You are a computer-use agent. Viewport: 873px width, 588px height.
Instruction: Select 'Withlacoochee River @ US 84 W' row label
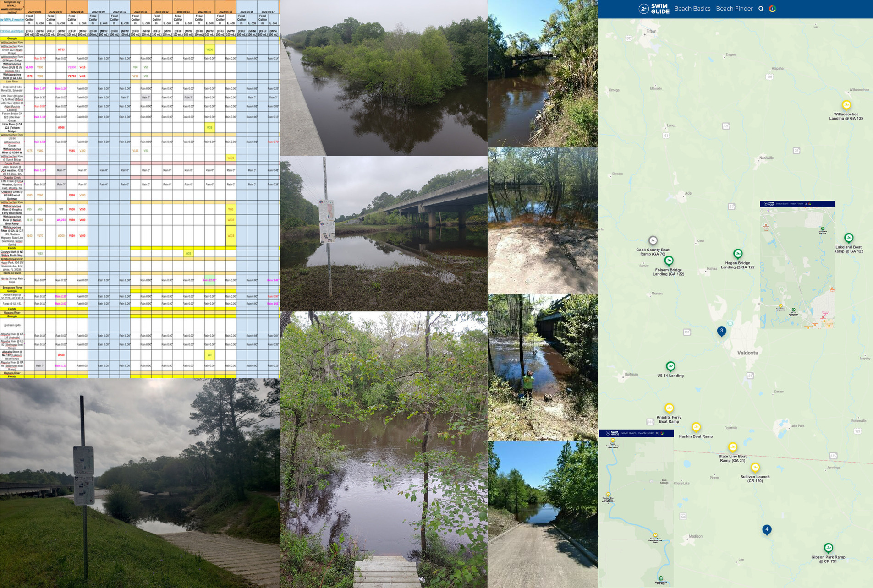[x=12, y=151]
